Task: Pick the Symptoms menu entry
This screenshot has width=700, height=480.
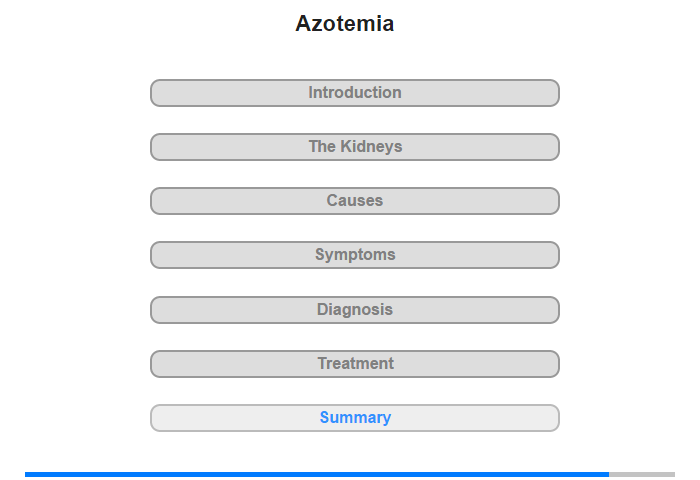Action: 355,255
